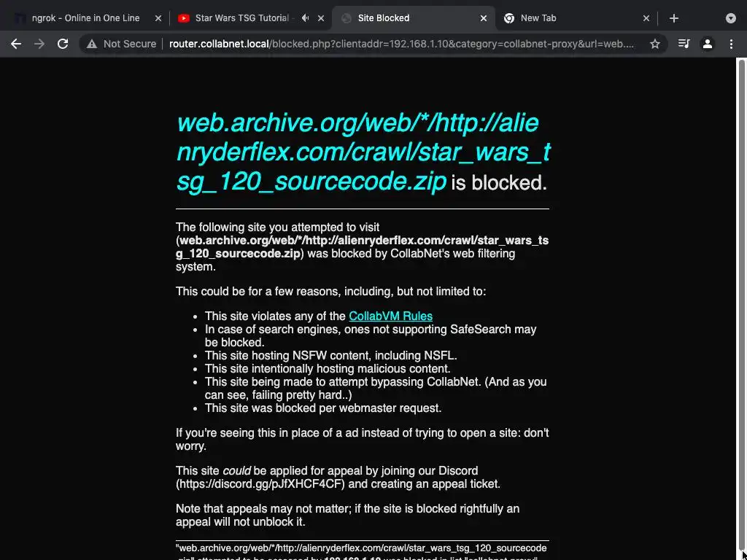The image size is (747, 560).
Task: Open a new tab with plus button
Action: click(x=673, y=18)
